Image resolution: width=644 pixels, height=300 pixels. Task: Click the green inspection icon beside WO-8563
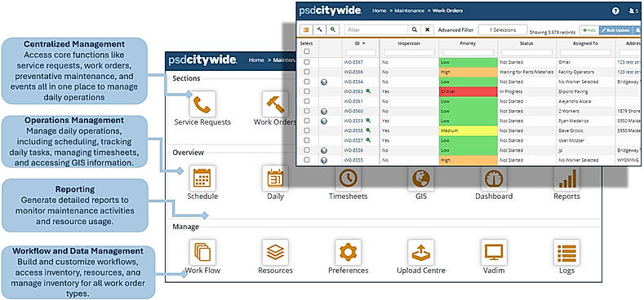tap(368, 91)
